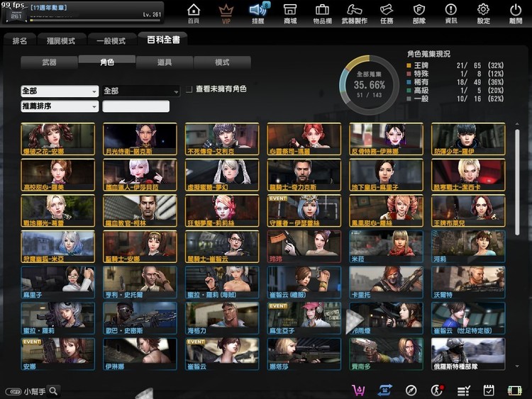The height and width of the screenshot is (399, 532).
Task: Click the running figure icon with red dot
Action: (x=437, y=390)
